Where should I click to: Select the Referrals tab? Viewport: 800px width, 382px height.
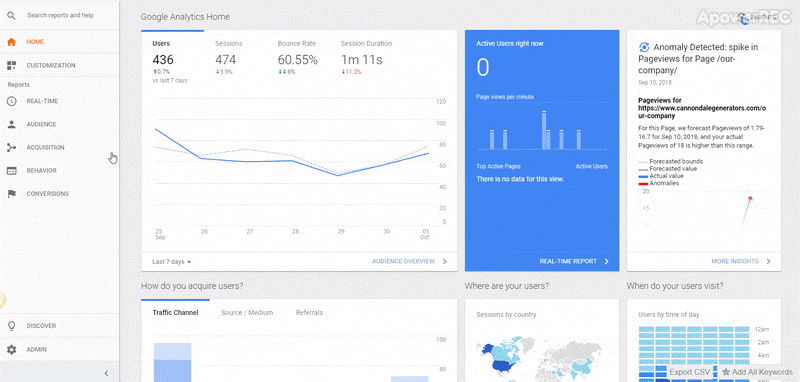[309, 313]
